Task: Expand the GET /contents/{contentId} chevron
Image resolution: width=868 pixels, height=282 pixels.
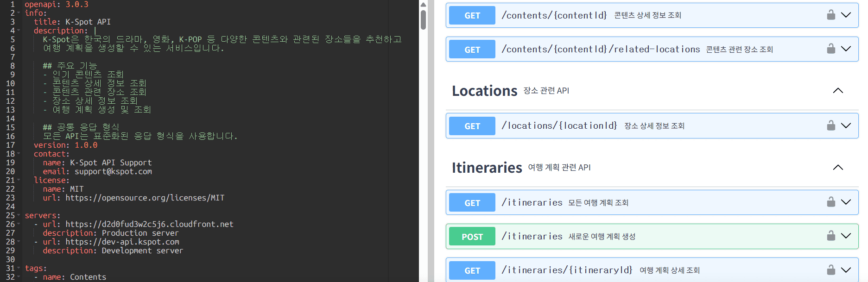Action: [x=846, y=15]
